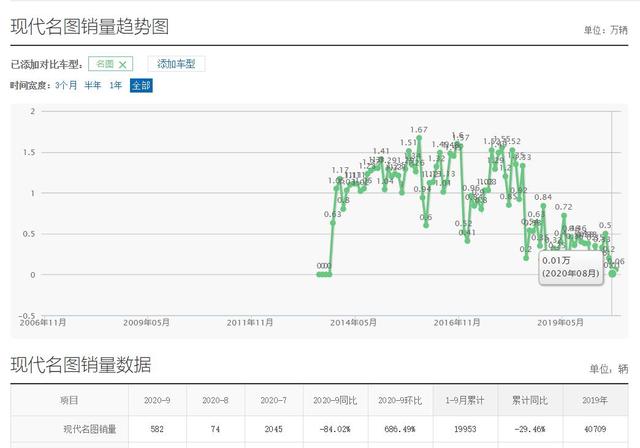Click the 0.72 data point on chart
The width and height of the screenshot is (640, 448).
pos(564,215)
